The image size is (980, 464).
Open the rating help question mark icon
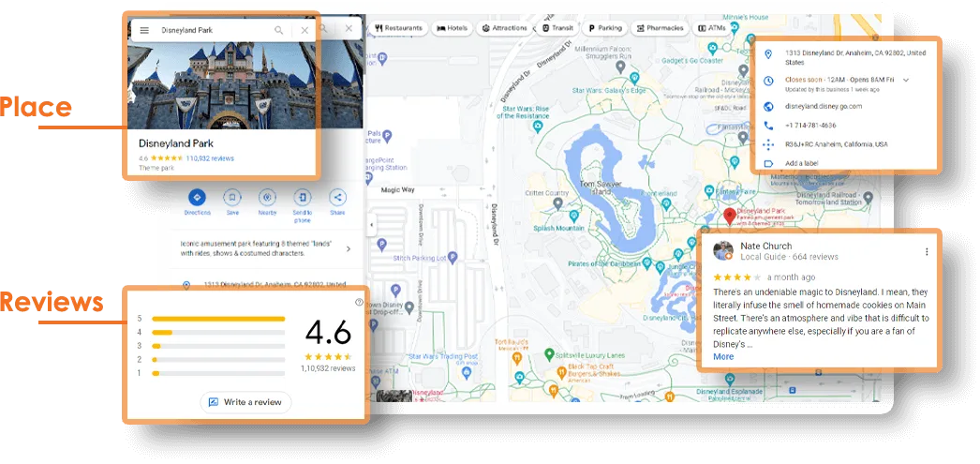click(359, 302)
